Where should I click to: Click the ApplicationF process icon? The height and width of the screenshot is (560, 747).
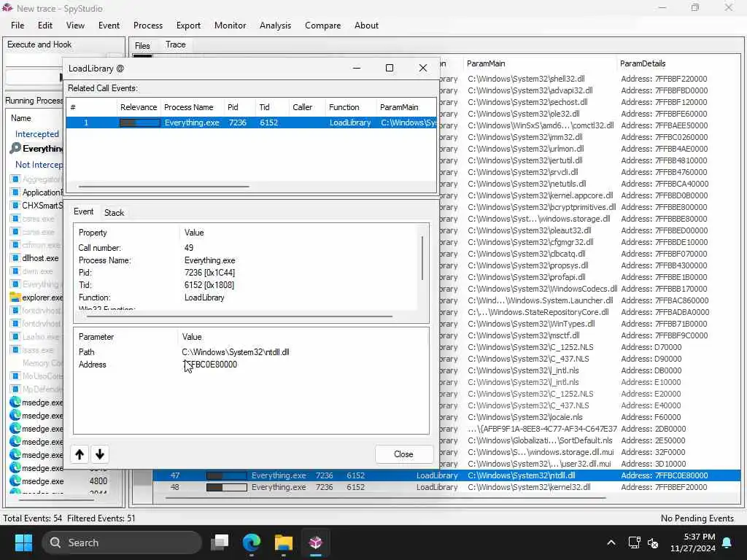(15, 192)
